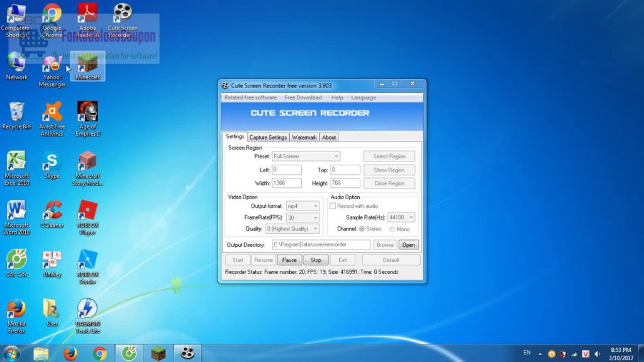Select ROBLOX Studio desktop icon
The width and height of the screenshot is (644, 362).
point(87,266)
